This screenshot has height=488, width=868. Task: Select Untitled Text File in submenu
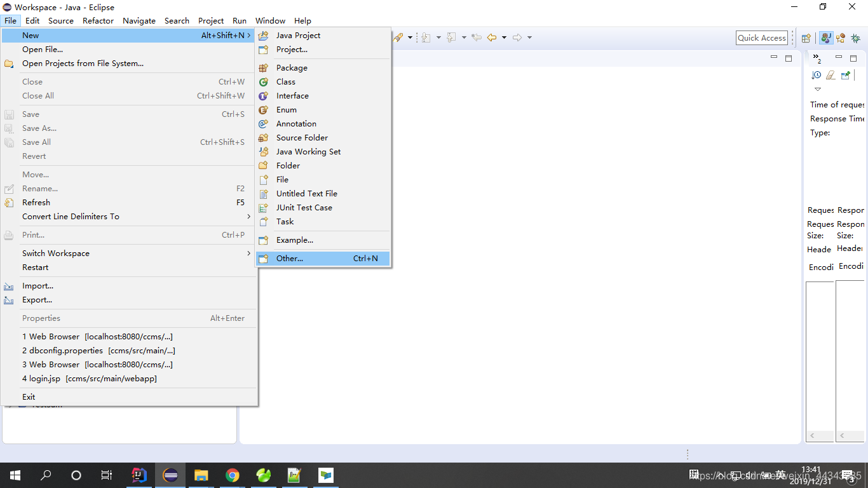tap(323, 194)
